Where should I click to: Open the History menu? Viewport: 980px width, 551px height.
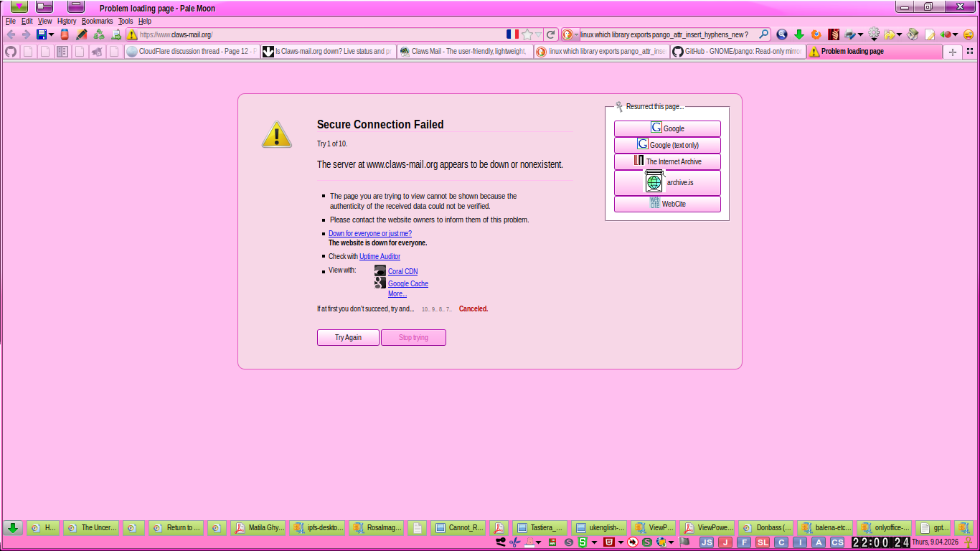point(67,22)
